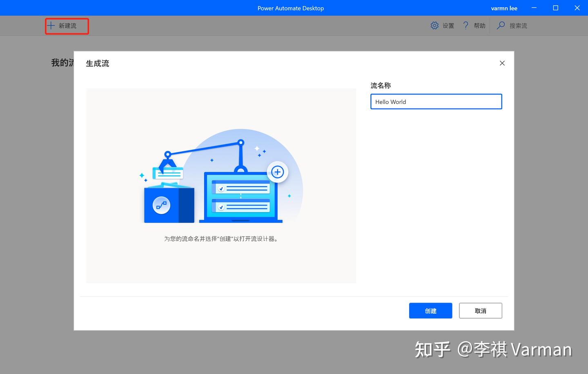Select the blue 创建 button
588x374 pixels.
(x=430, y=310)
